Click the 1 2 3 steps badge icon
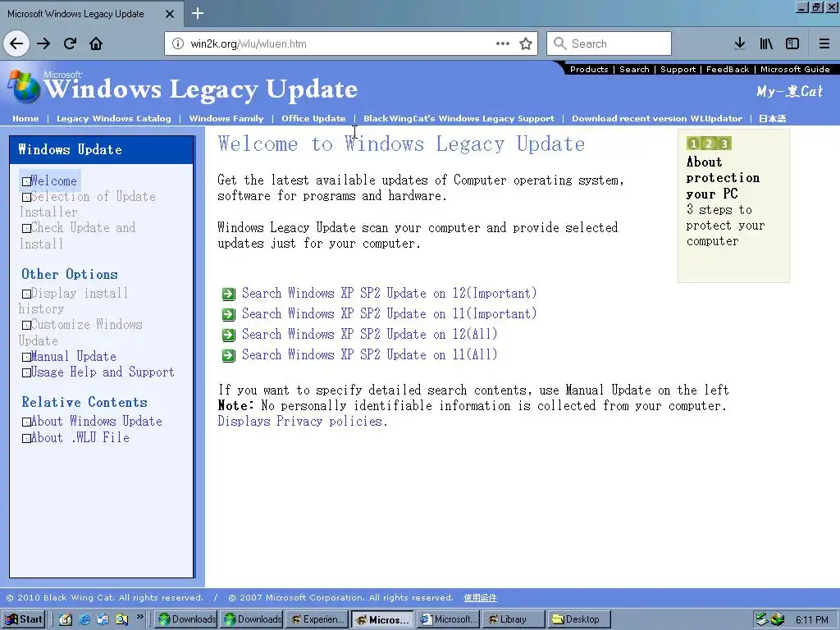The height and width of the screenshot is (630, 840). coord(709,144)
